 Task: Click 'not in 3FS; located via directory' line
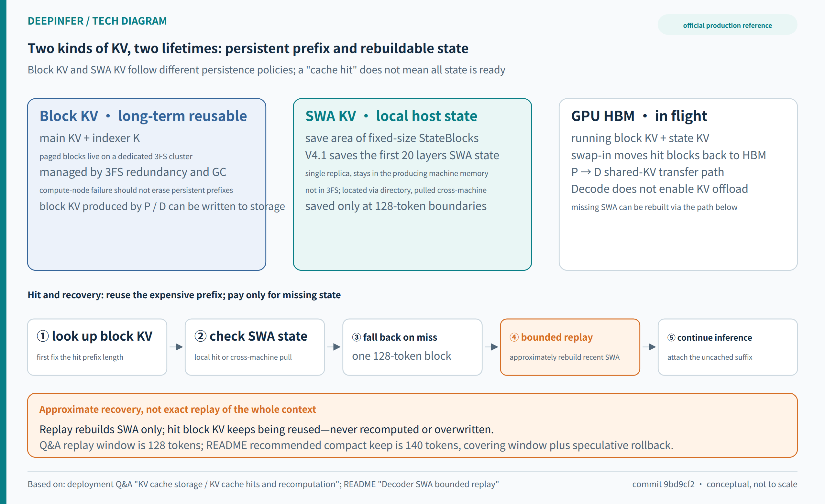[x=396, y=190]
